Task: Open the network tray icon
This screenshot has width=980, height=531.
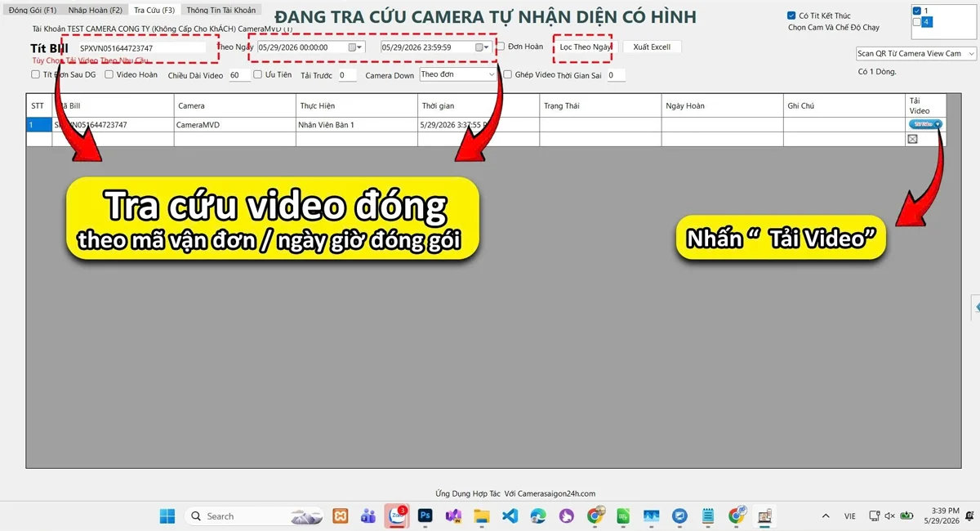Action: tap(874, 516)
